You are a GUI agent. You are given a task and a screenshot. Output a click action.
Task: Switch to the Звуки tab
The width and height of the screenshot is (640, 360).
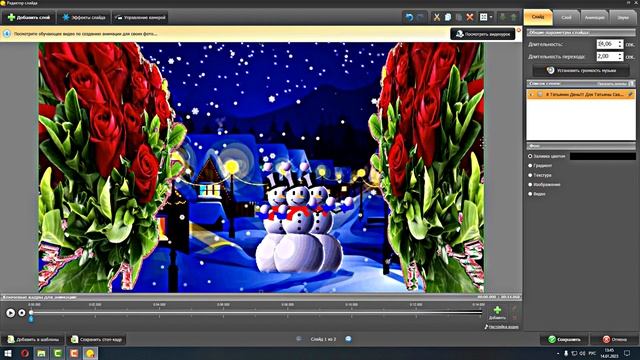623,18
